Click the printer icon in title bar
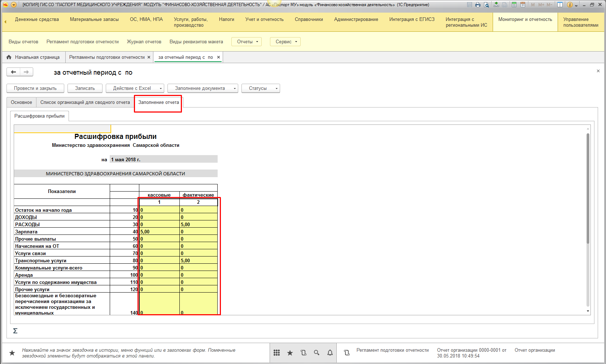This screenshot has width=606, height=364. point(478,5)
